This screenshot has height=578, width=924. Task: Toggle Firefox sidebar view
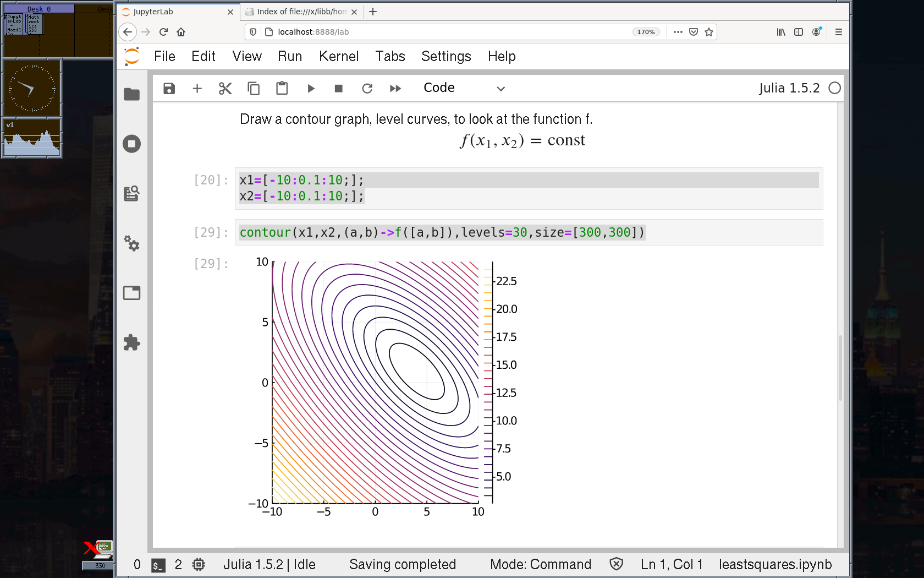coord(799,32)
